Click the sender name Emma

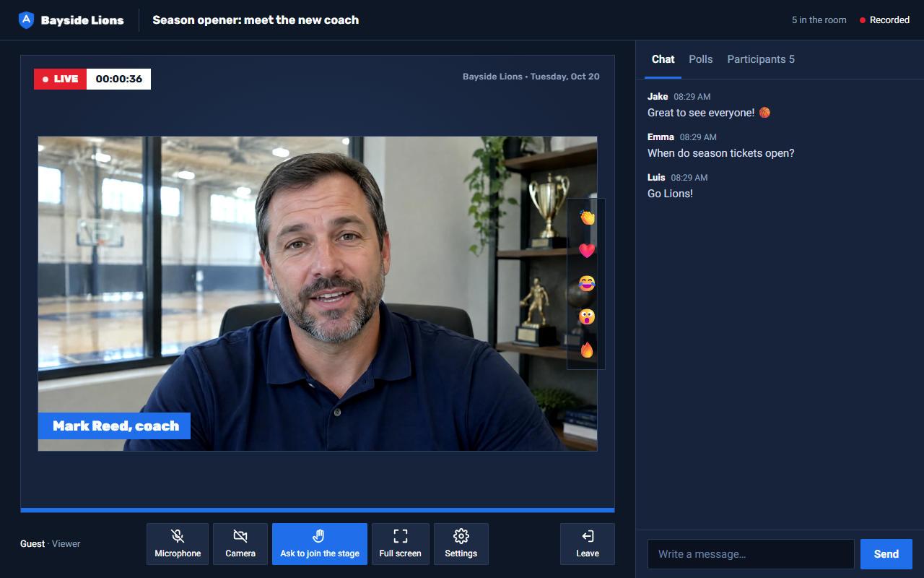coord(661,137)
